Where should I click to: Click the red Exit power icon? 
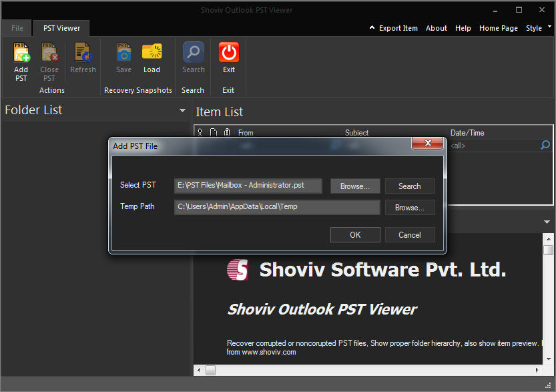[229, 52]
